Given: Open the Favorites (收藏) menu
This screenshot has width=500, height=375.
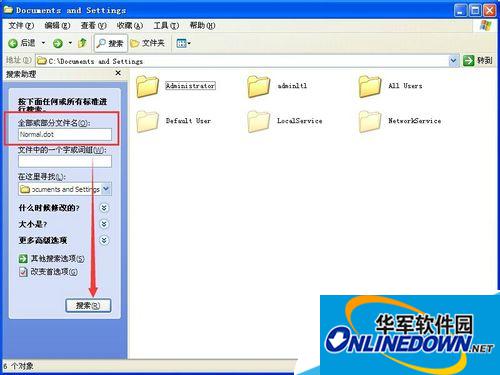Looking at the screenshot, I should click(x=130, y=25).
